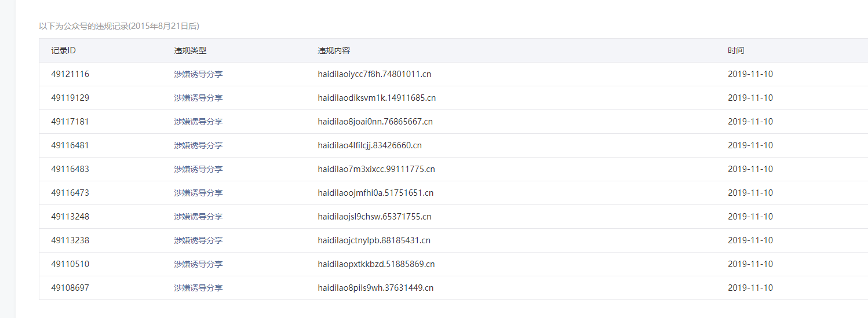The width and height of the screenshot is (868, 318).
Task: Open 涉嫌诱导分享 link for record 49113248
Action: coord(198,217)
